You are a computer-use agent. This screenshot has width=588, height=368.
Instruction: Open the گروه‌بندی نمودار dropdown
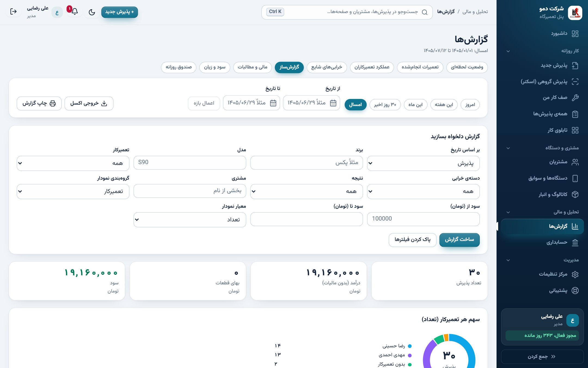(73, 191)
